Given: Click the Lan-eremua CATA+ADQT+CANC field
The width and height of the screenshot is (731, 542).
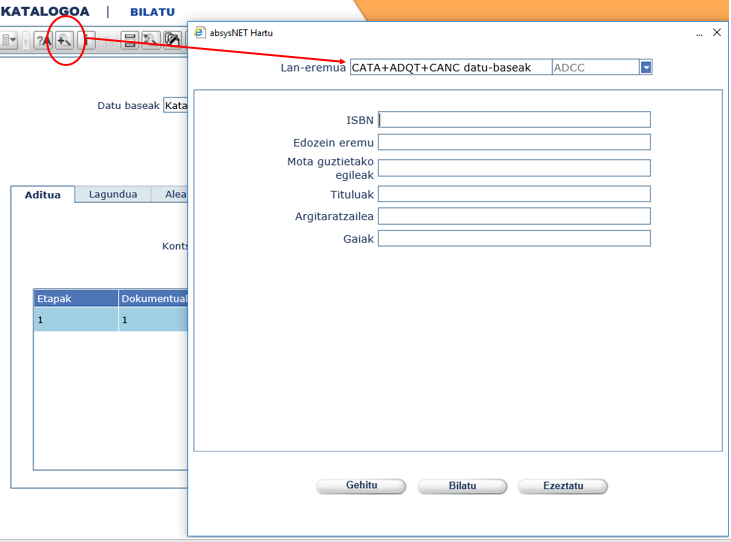Looking at the screenshot, I should [x=449, y=67].
